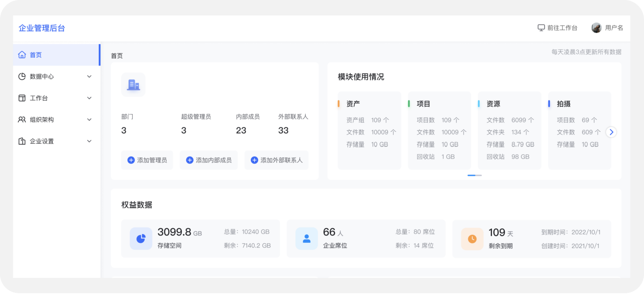This screenshot has width=644, height=294.
Task: Open the 工作台 sidebar menu
Action: click(x=56, y=98)
